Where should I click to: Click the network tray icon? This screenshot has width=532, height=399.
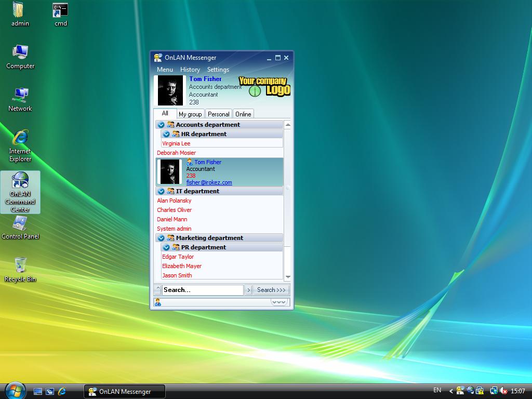coord(494,391)
